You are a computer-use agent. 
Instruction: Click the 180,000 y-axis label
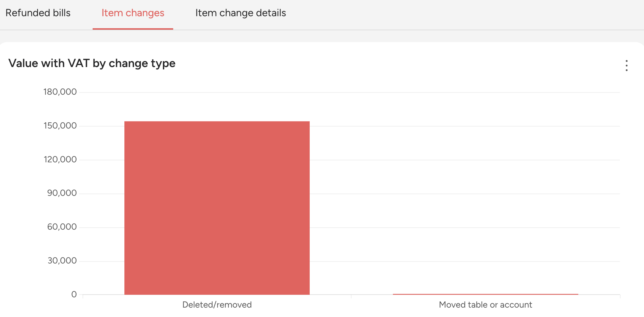click(x=60, y=92)
